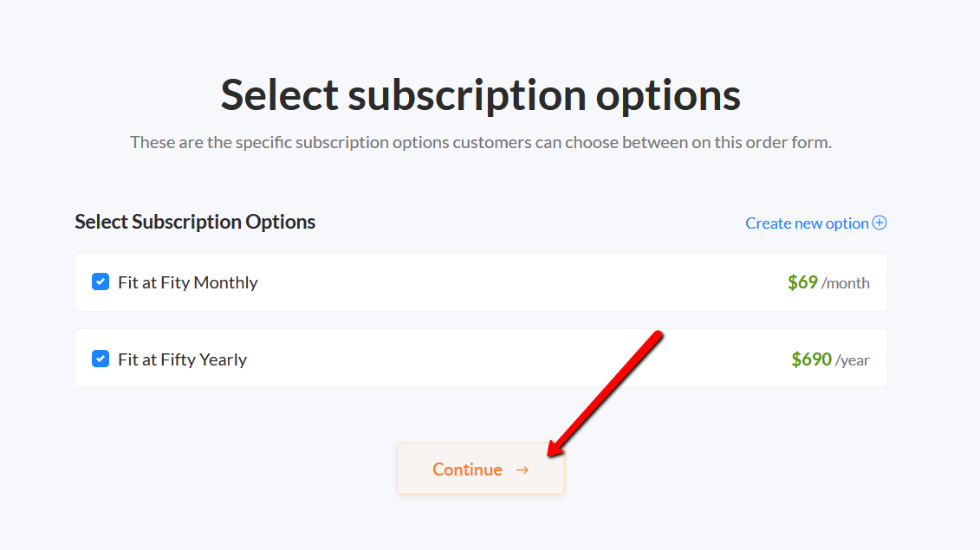Uncheck the Fit at Fity Monthly checkbox
The image size is (980, 550).
[101, 281]
